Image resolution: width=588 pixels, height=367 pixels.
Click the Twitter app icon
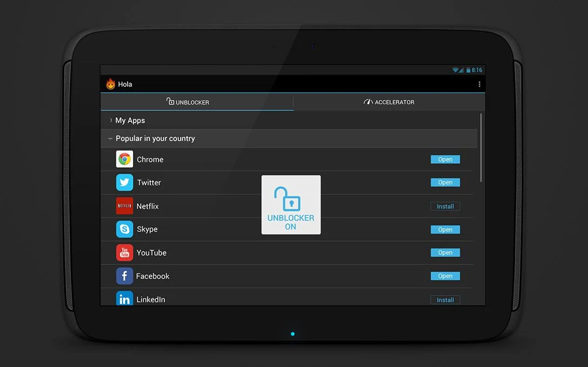pyautogui.click(x=124, y=182)
